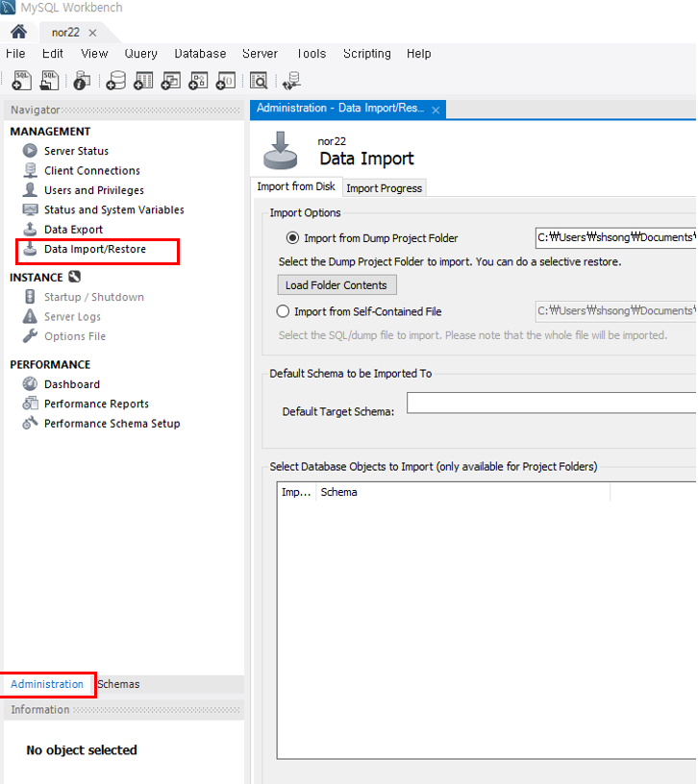Open the performance Dashboard
Viewport: 698px width, 784px height.
point(71,384)
